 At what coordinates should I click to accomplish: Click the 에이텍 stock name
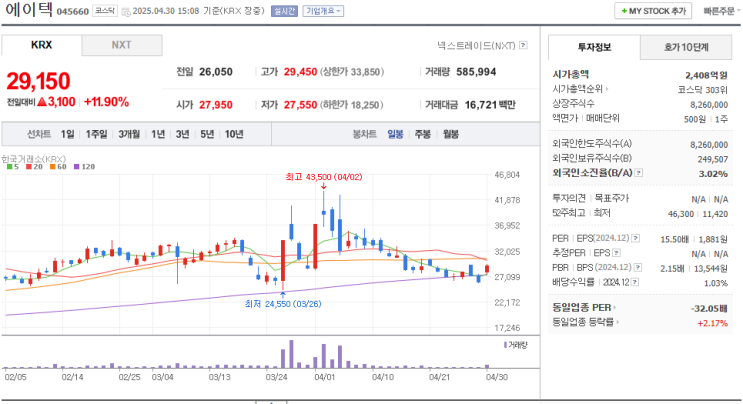click(x=29, y=10)
